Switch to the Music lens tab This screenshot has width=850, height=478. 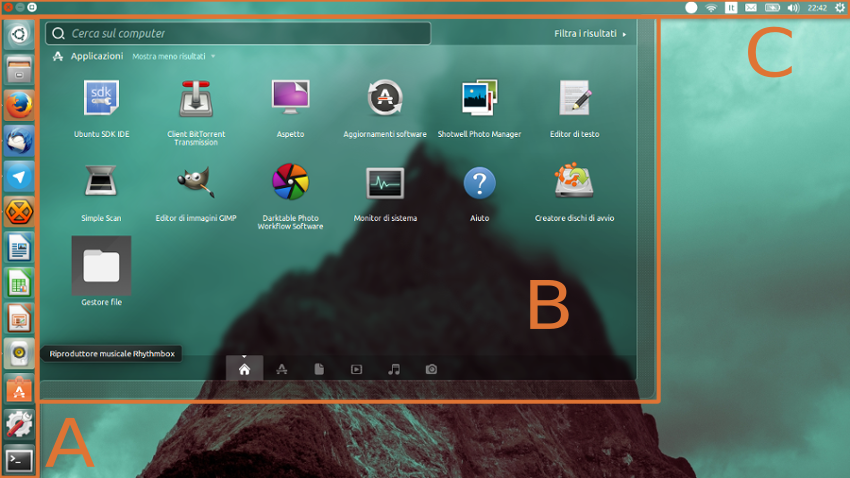tap(394, 369)
